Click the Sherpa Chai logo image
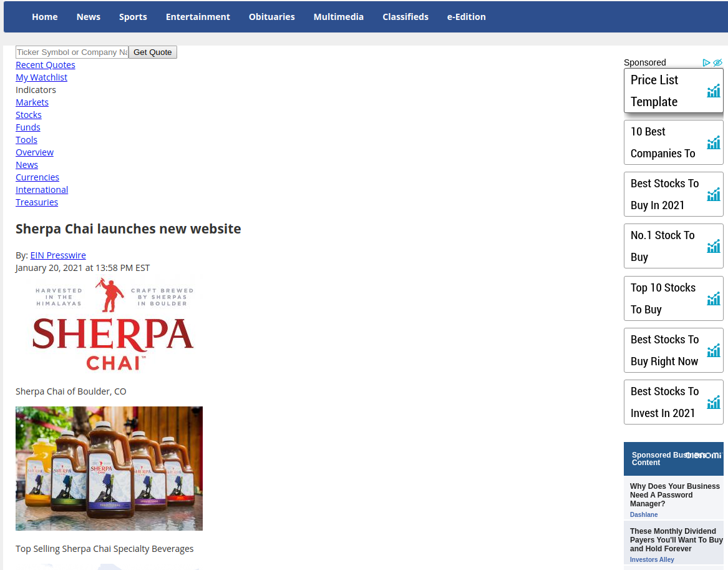 click(x=113, y=325)
